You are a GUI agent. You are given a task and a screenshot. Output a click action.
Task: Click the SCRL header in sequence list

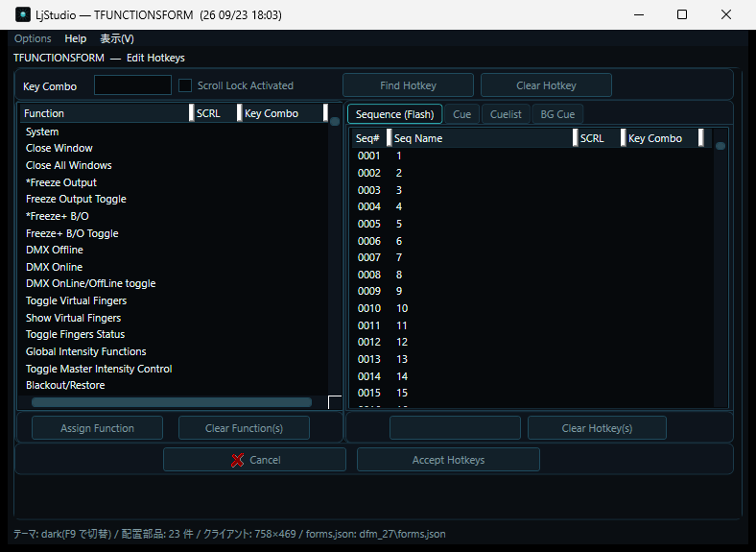[599, 138]
